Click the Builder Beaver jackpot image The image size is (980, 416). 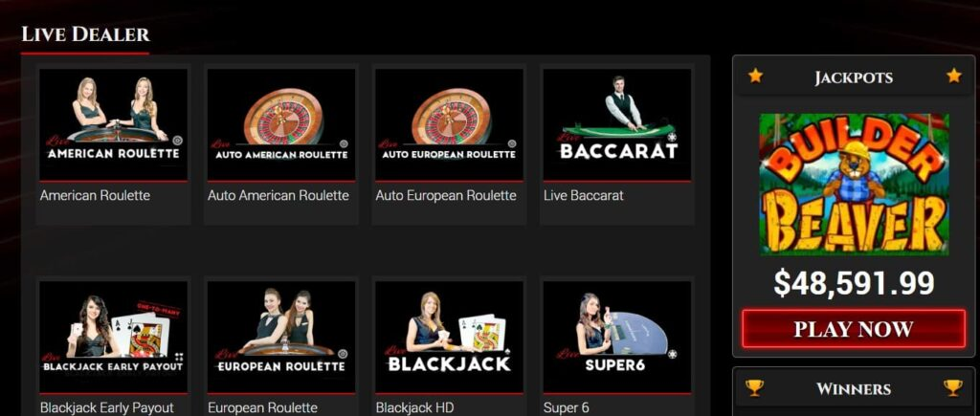(854, 185)
